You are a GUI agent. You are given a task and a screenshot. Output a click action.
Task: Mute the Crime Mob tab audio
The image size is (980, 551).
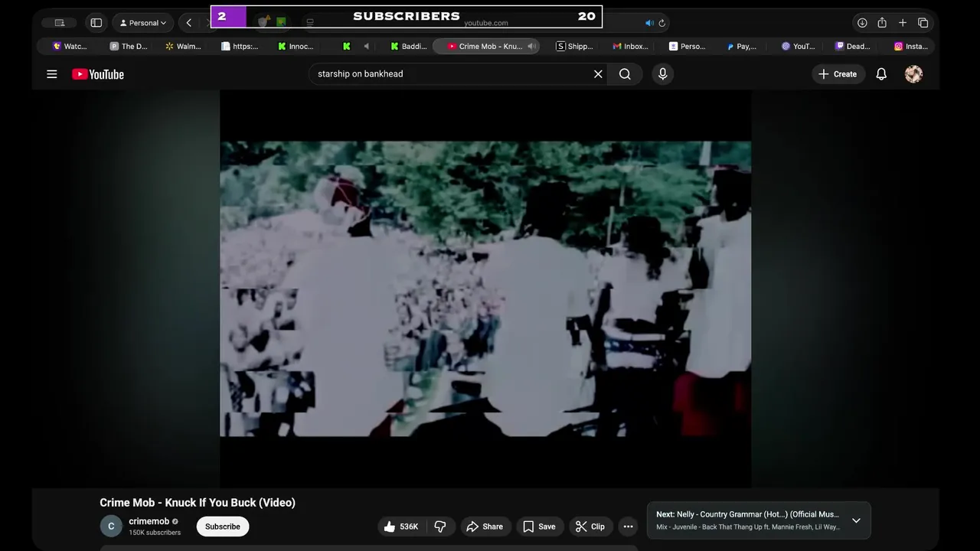[x=531, y=47]
